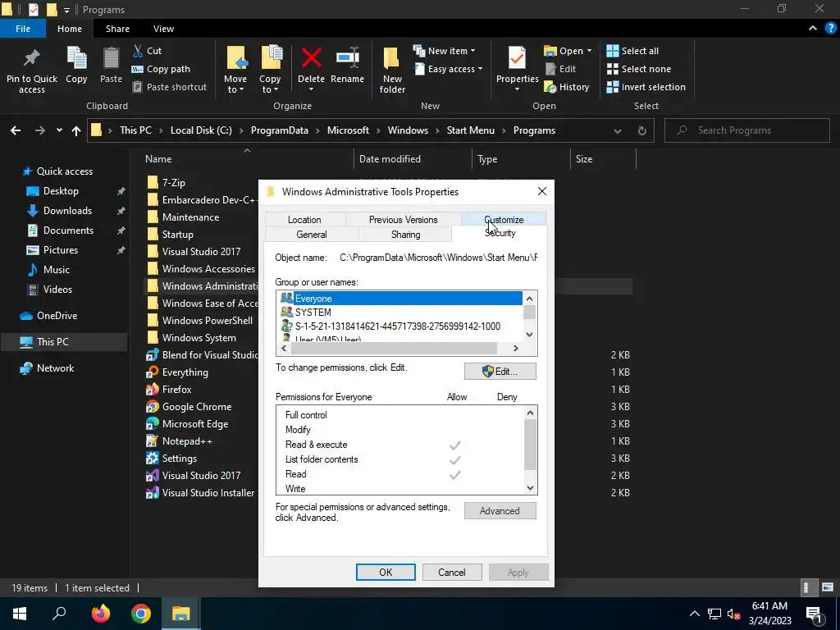Click the ribbon Copy icon

76,65
